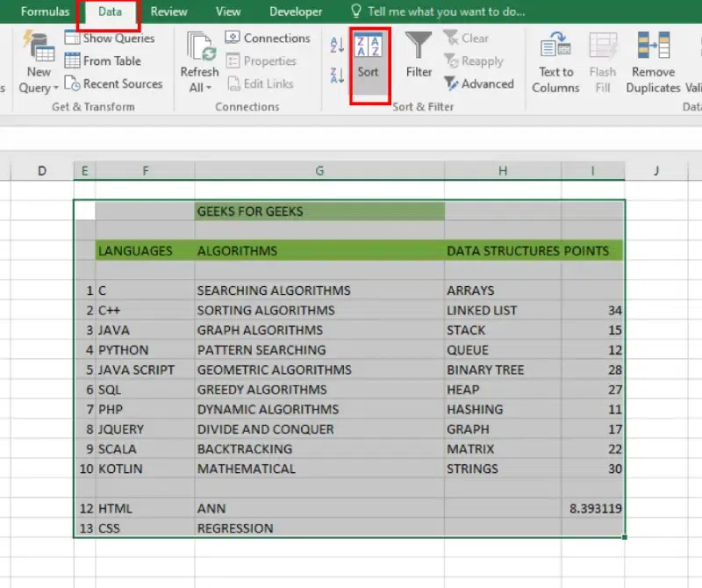702x588 pixels.
Task: Select the LINKED LIST cell
Action: 503,310
